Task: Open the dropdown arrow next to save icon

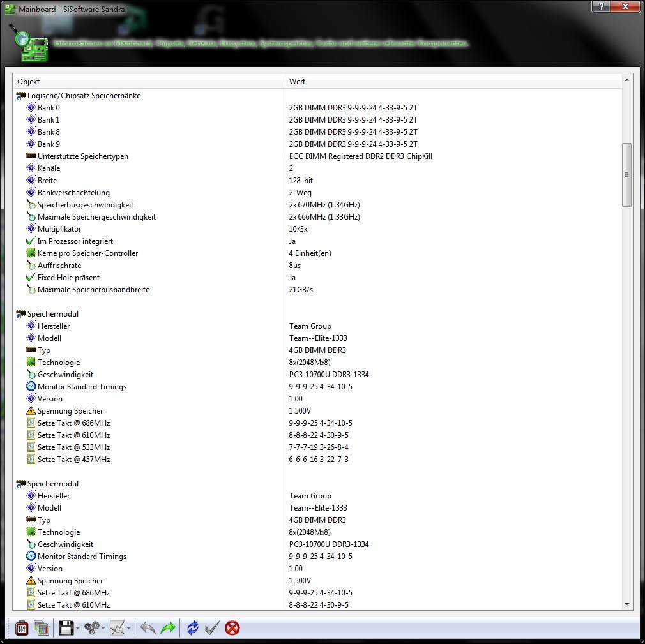Action: click(77, 628)
